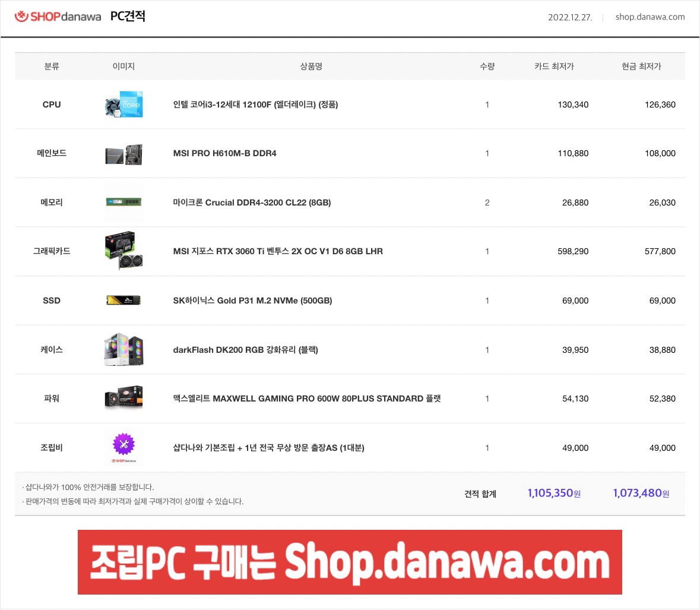Image resolution: width=700 pixels, height=610 pixels.
Task: Click the 견적 합계 label
Action: (x=480, y=494)
